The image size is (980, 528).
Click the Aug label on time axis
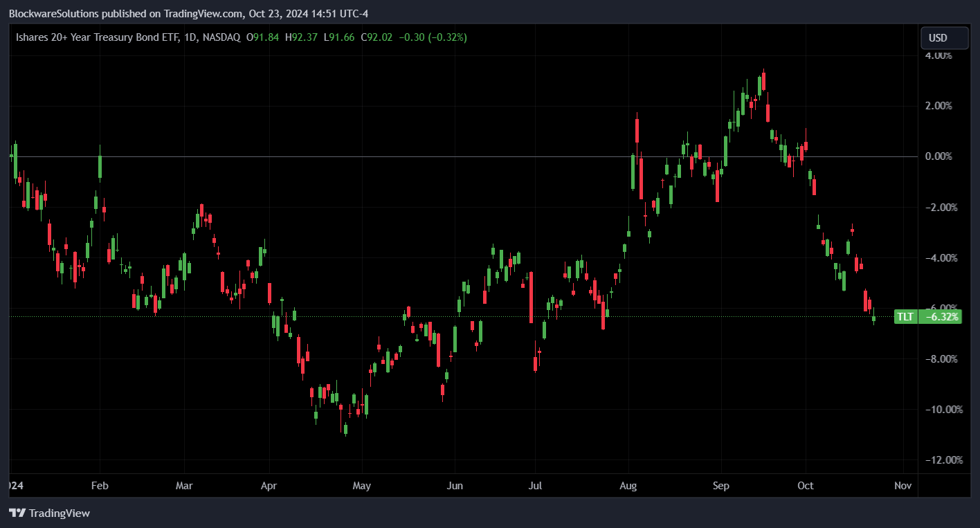click(x=628, y=486)
